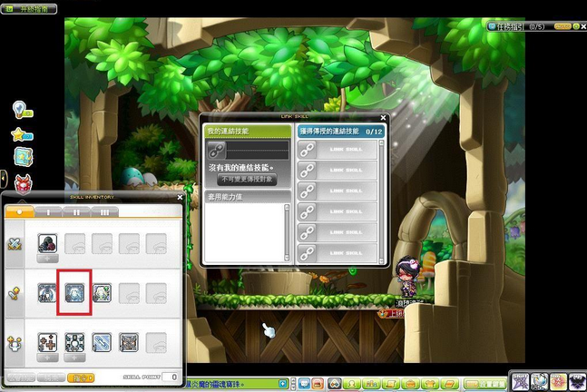Click the orange button at skill window bottom
587x392 pixels.
82,375
